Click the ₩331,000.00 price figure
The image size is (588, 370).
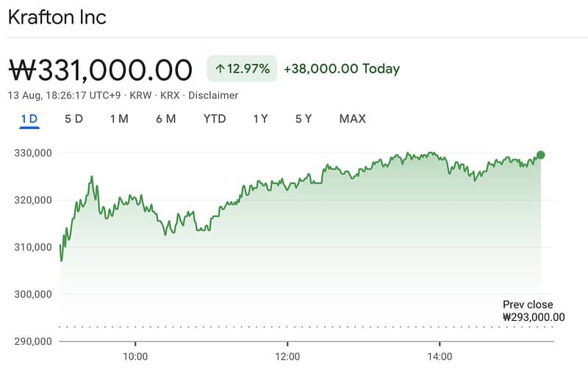pos(101,70)
